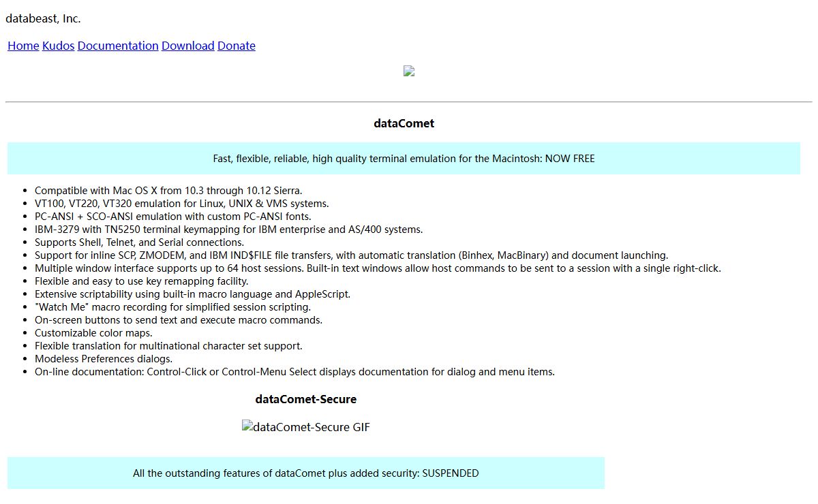Click 'Flexible translation for multinational character set' line

coord(168,346)
